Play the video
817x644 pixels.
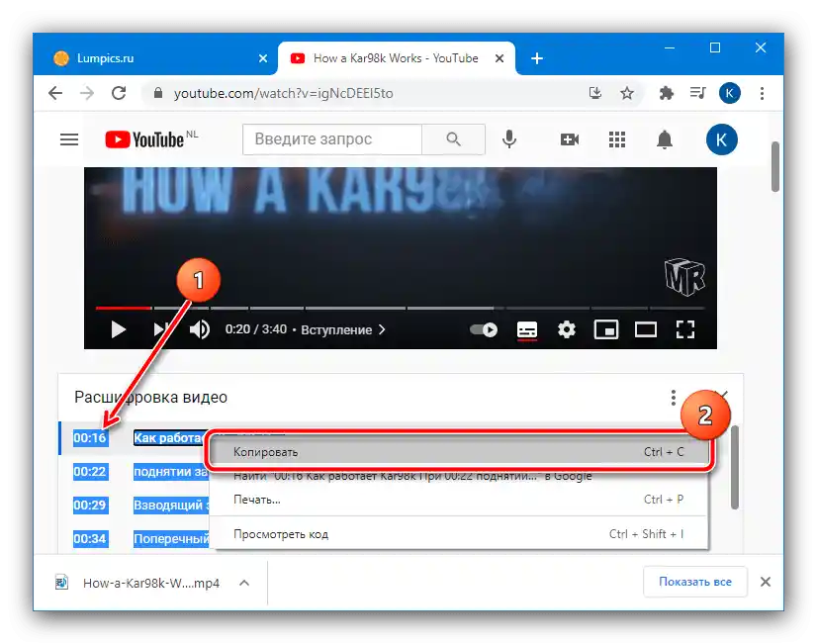point(119,329)
